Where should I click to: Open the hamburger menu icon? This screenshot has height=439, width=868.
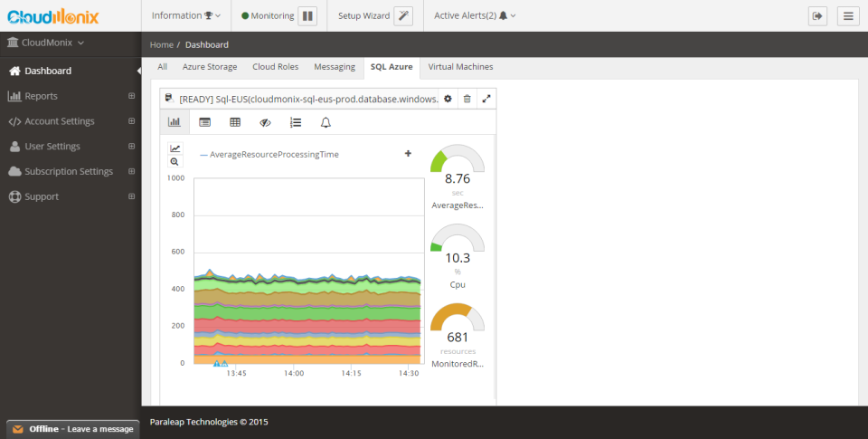[848, 16]
